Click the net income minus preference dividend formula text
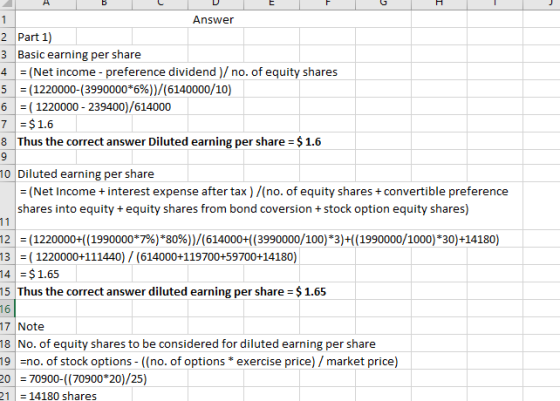 pos(179,72)
